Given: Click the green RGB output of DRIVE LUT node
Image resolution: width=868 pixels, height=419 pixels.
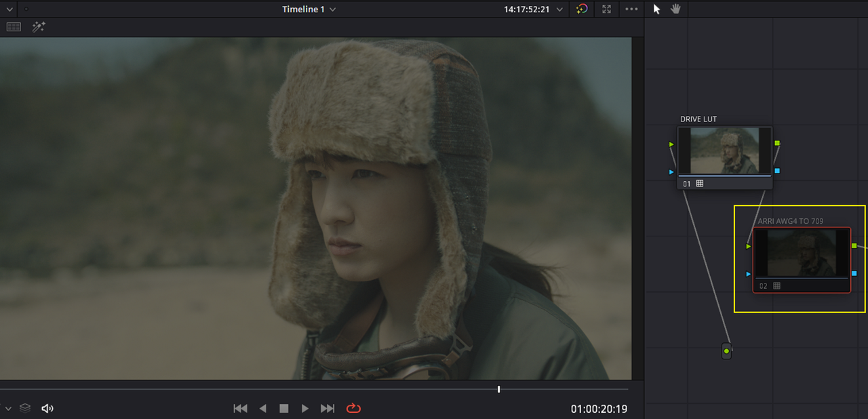Looking at the screenshot, I should pos(777,144).
